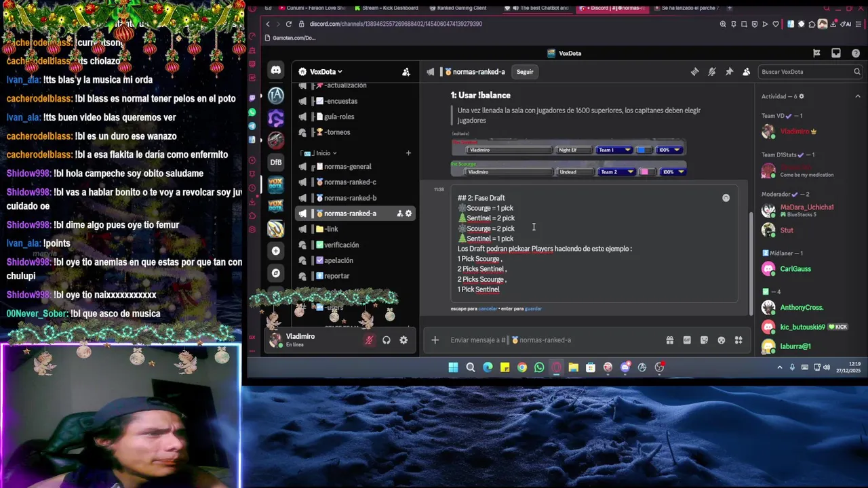Image resolution: width=868 pixels, height=488 pixels.
Task: Open Team 2 dropdown in balance image
Action: point(616,172)
